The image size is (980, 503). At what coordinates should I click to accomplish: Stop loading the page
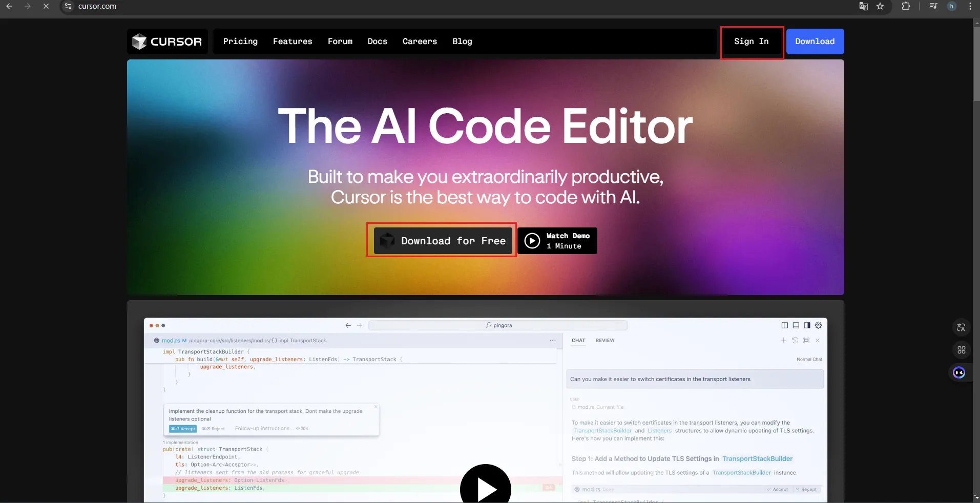(x=46, y=6)
